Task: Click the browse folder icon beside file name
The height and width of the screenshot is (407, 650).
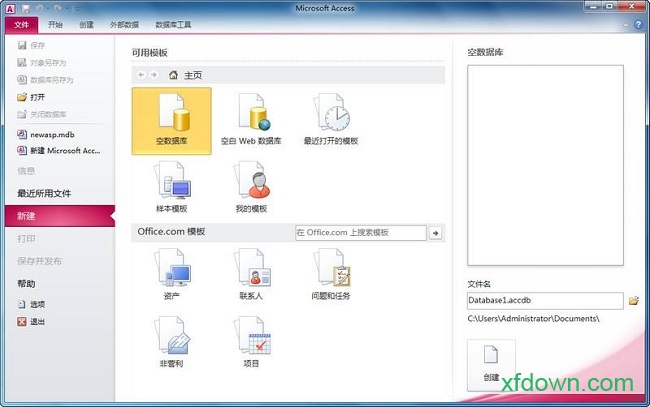Action: (x=633, y=300)
